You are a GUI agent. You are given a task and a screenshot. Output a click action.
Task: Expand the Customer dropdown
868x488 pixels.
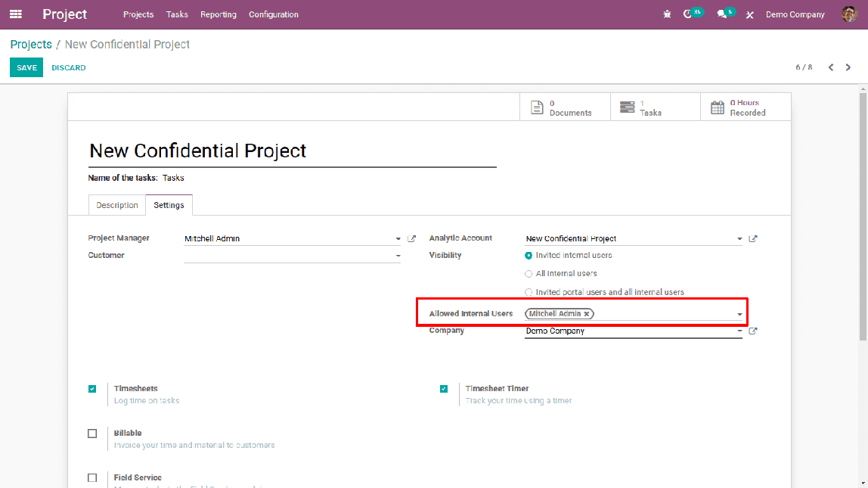[x=398, y=256]
